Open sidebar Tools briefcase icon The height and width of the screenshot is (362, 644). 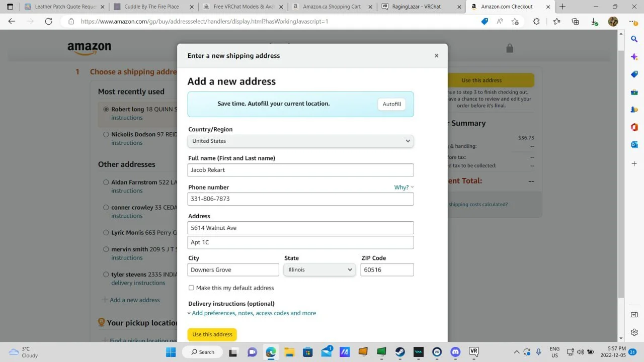pos(634,92)
